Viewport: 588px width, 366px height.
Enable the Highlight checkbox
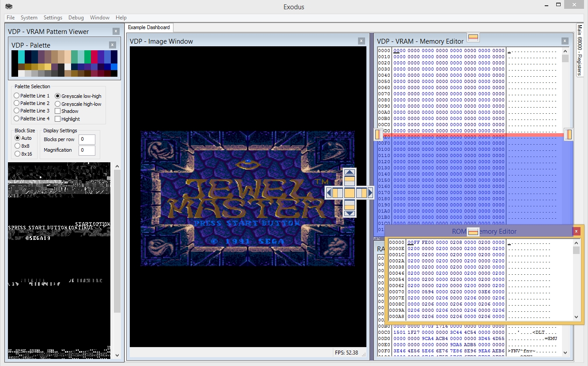(x=58, y=119)
